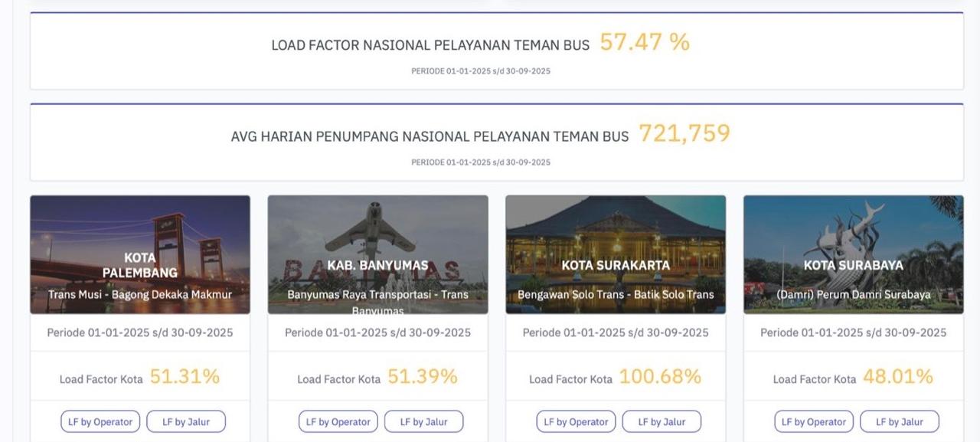
Task: Click the national load factor 57.47 % value
Action: (x=645, y=42)
